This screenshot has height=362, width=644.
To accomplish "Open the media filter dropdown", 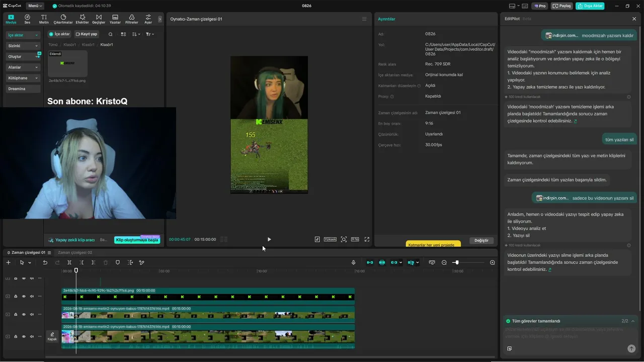I will pos(150,34).
